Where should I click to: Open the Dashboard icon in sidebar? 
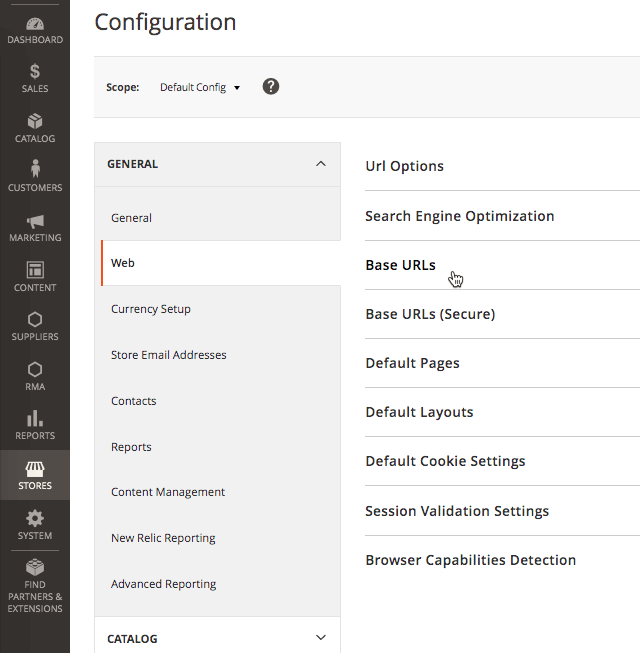(x=35, y=23)
